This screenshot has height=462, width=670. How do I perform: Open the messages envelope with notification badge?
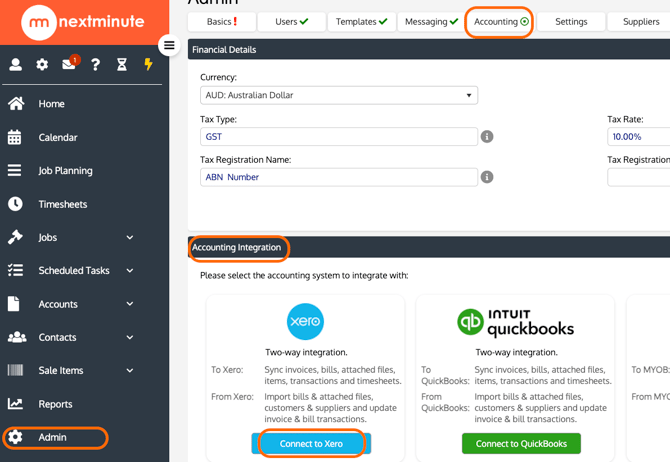pos(69,64)
